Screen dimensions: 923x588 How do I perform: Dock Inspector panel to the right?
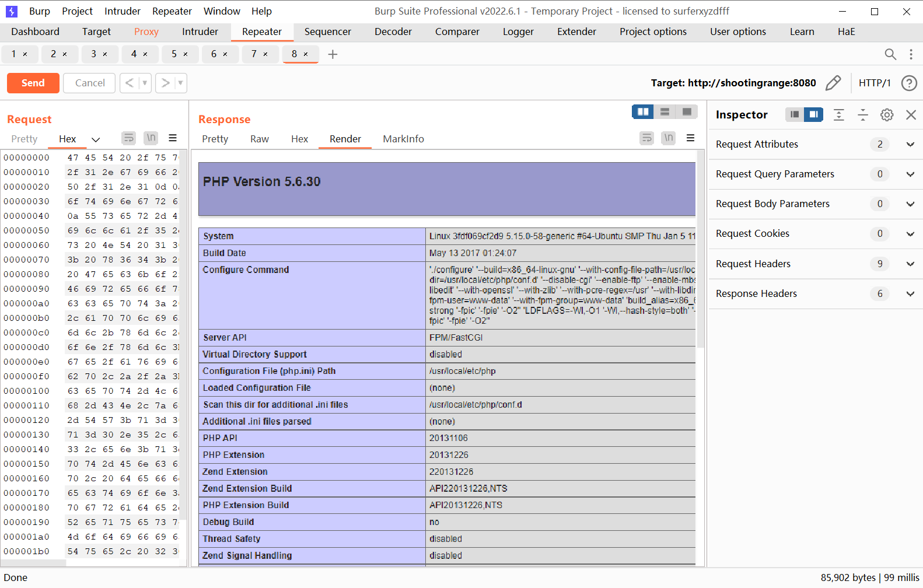[813, 114]
